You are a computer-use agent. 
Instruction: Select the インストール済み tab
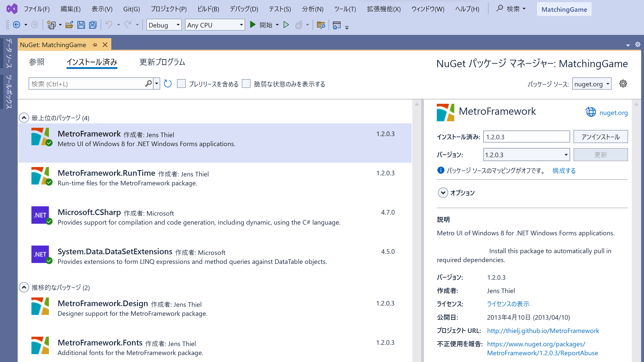[x=92, y=62]
